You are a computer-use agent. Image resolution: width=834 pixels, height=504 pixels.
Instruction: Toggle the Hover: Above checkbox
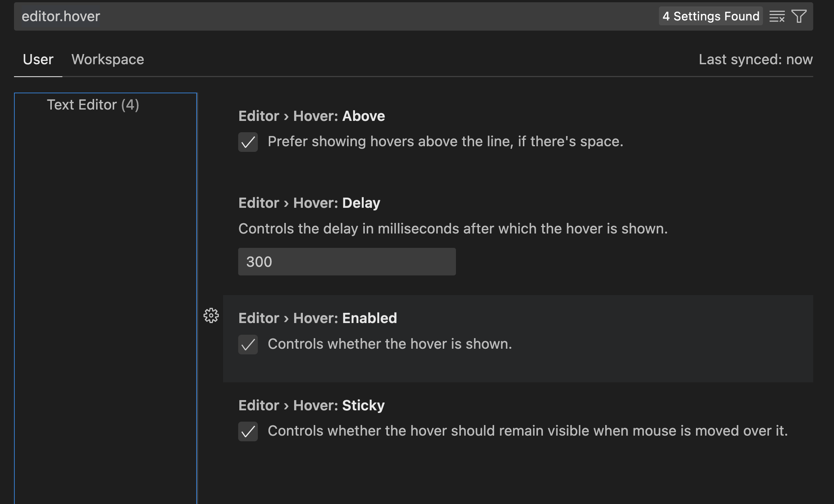(248, 142)
